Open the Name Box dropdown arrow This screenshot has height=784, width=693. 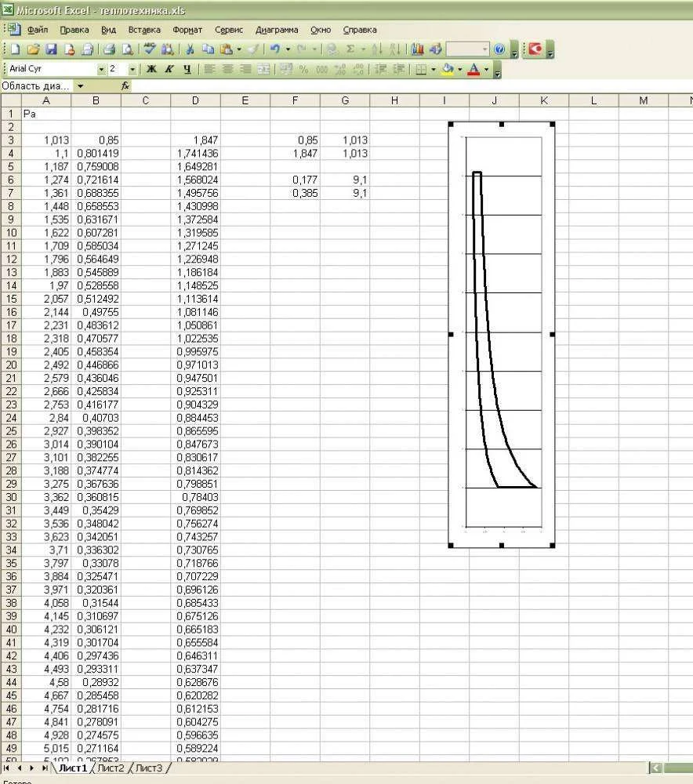pyautogui.click(x=80, y=86)
